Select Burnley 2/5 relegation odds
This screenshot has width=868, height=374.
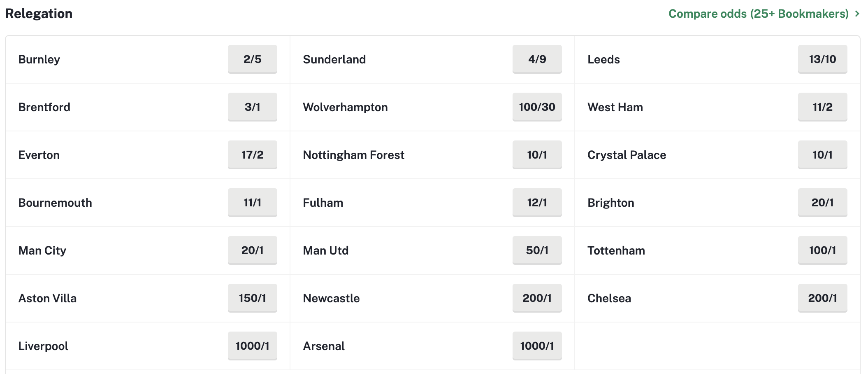pyautogui.click(x=252, y=59)
